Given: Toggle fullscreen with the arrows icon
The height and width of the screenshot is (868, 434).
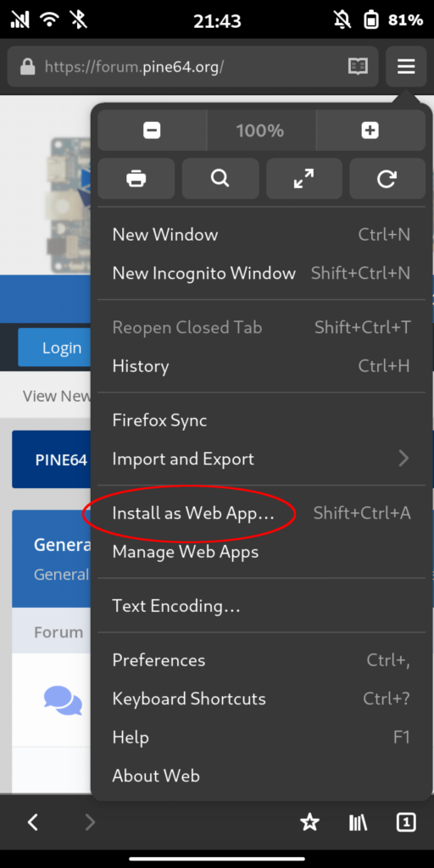Looking at the screenshot, I should 304,179.
